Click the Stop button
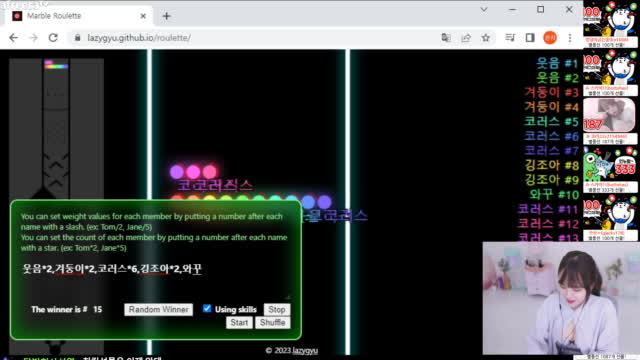Screen dimensions: 640x360 point(277,309)
